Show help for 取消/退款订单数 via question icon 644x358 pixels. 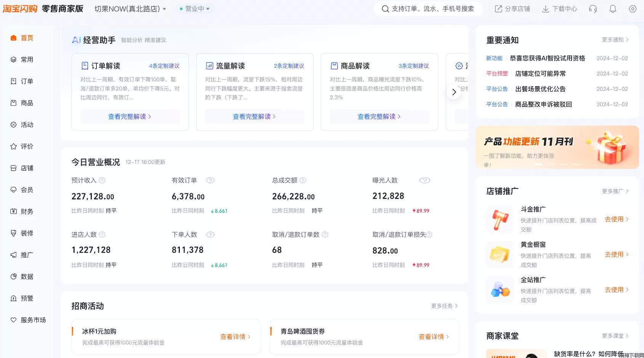tap(325, 234)
